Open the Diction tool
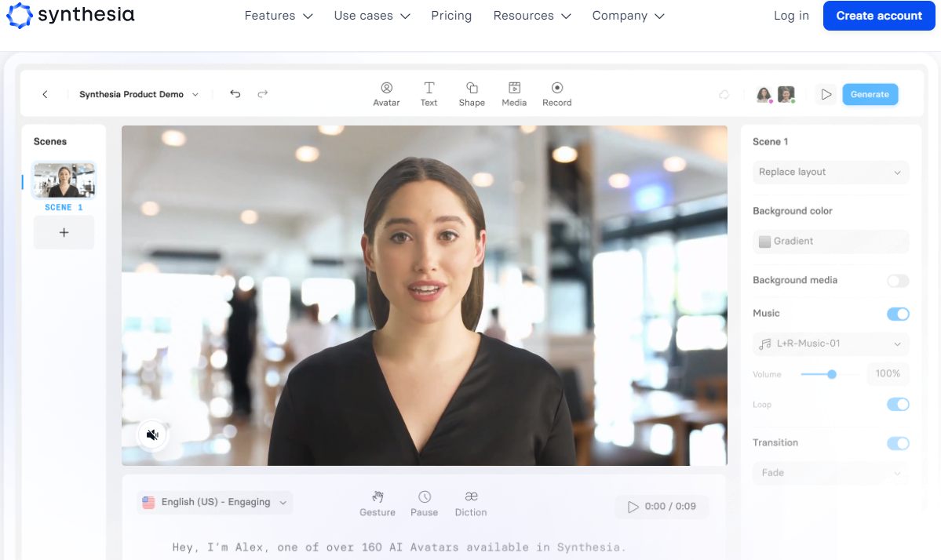 [x=471, y=497]
